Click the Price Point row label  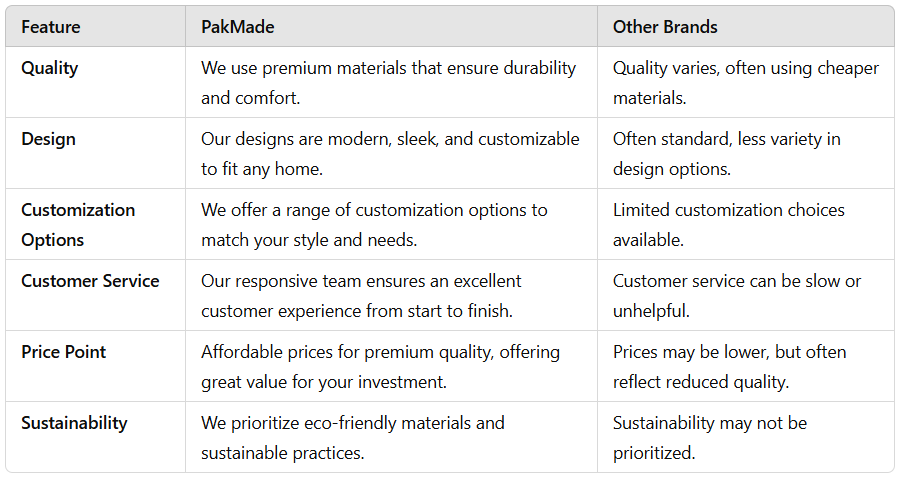tap(64, 352)
